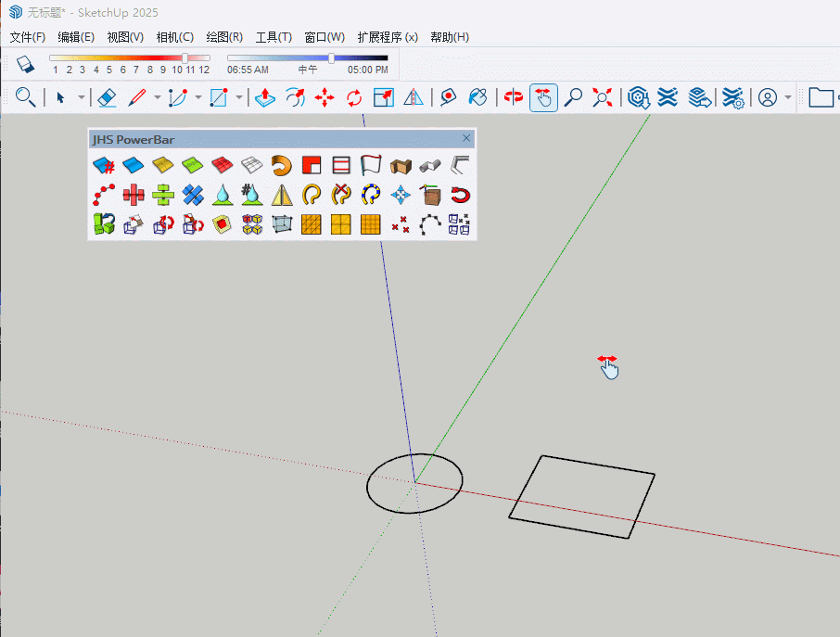Click the yellow pyramid PowerBar icon
Screen dimensions: 840x637
coord(281,195)
